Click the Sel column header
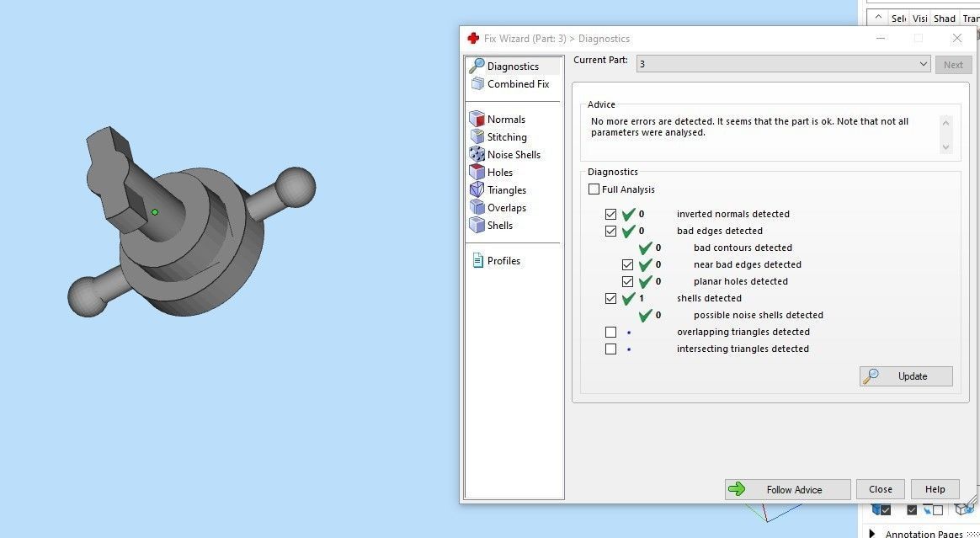This screenshot has width=980, height=538. coord(898,19)
